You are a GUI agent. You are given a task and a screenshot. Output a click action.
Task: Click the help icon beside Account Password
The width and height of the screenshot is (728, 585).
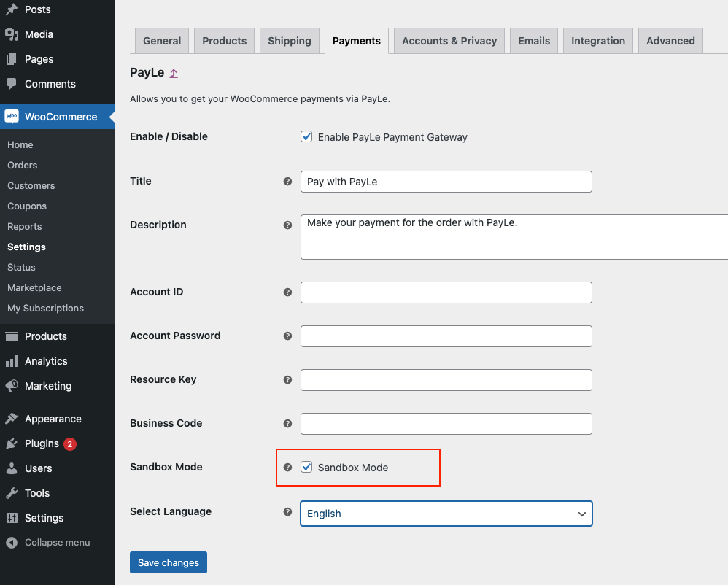tap(288, 336)
